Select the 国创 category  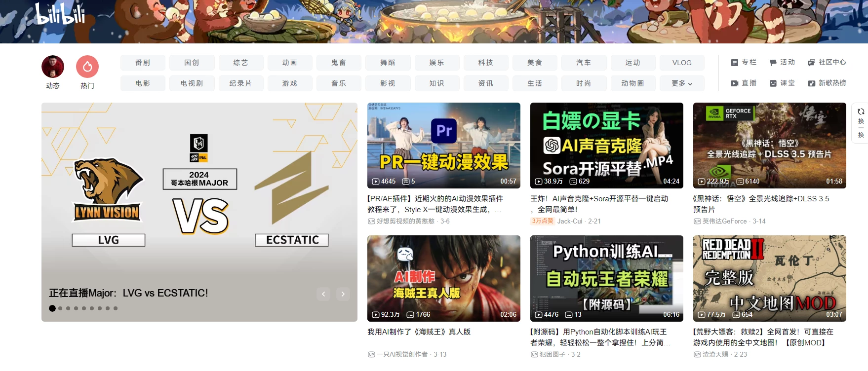192,63
